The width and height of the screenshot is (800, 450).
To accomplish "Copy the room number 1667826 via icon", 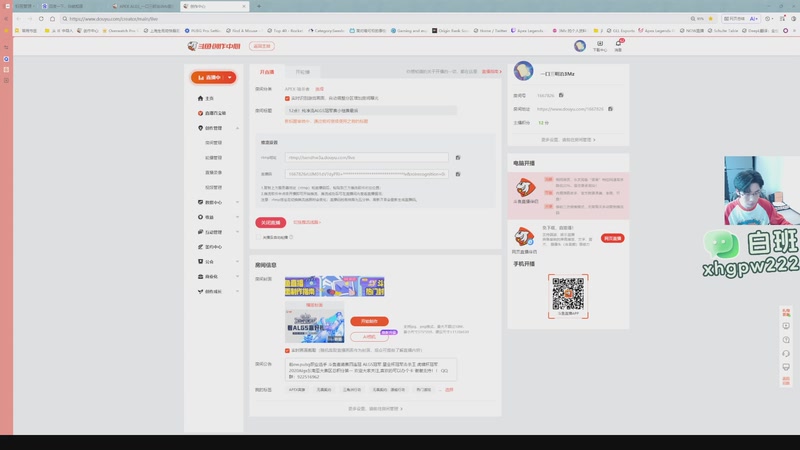I will coord(561,95).
